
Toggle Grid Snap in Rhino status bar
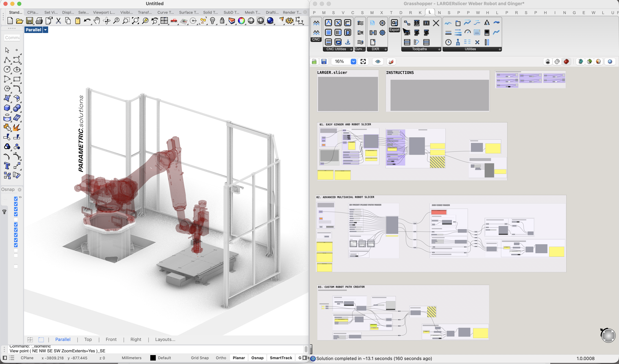[x=200, y=358]
